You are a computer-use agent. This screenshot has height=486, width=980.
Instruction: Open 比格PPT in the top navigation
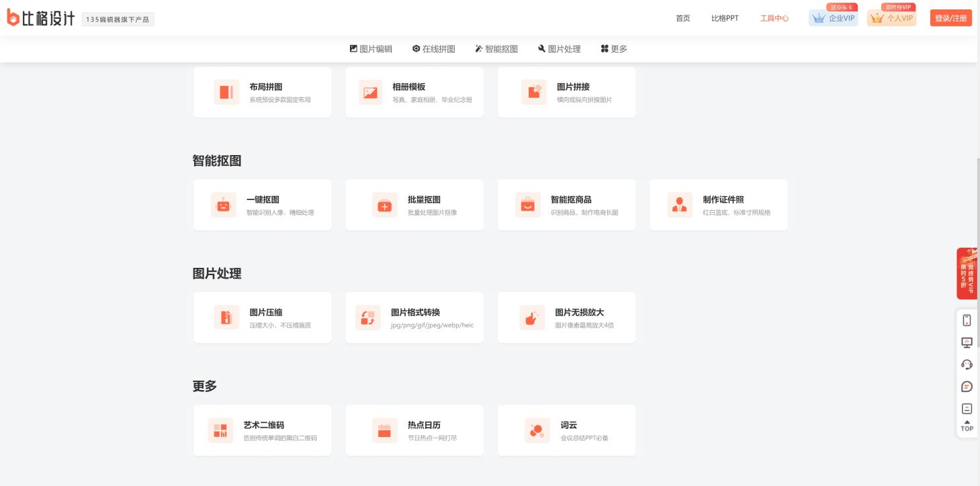pos(725,18)
